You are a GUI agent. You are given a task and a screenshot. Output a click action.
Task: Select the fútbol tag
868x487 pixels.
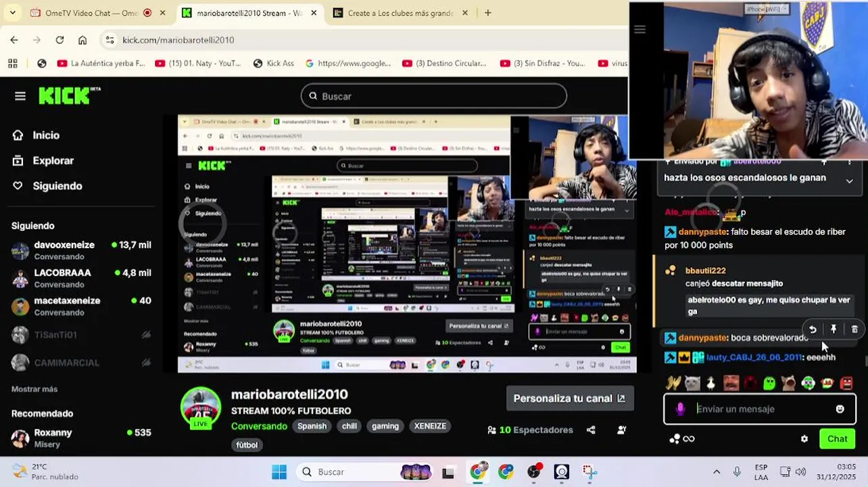tap(247, 445)
